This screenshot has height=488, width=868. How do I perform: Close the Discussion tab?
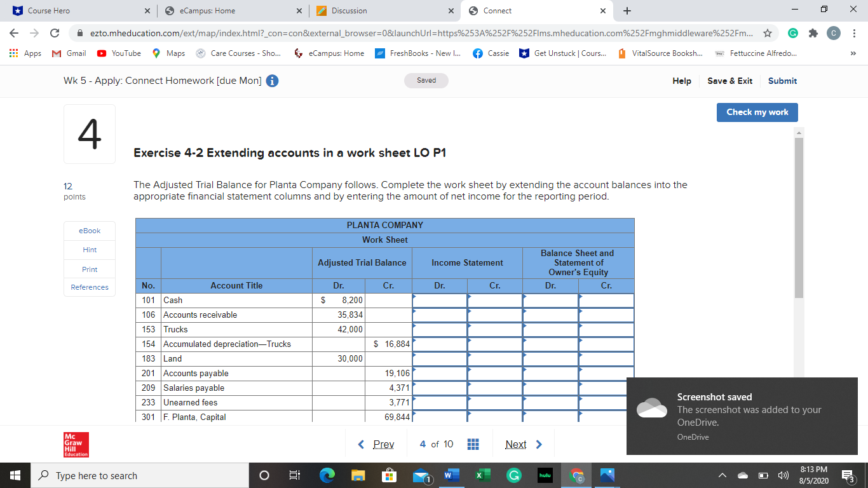click(x=451, y=11)
